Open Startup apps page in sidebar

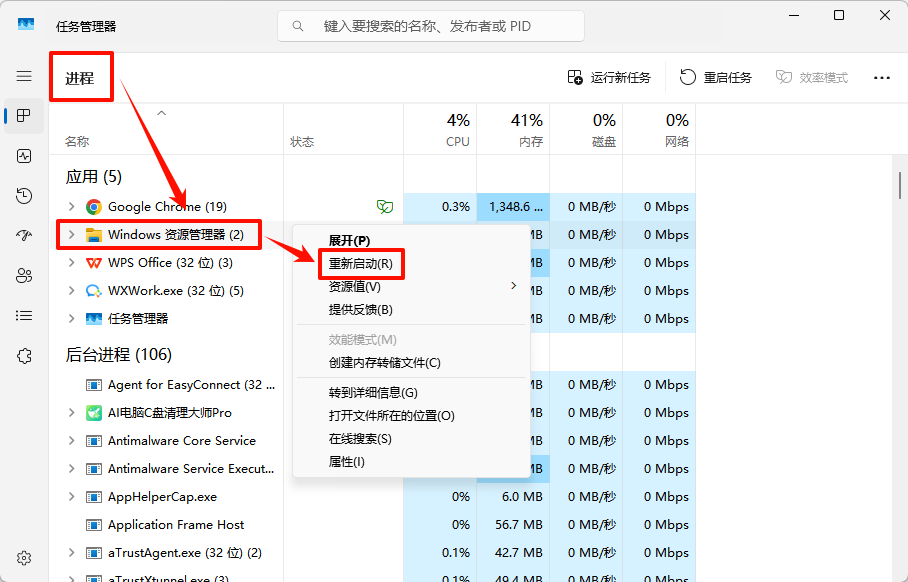point(24,236)
